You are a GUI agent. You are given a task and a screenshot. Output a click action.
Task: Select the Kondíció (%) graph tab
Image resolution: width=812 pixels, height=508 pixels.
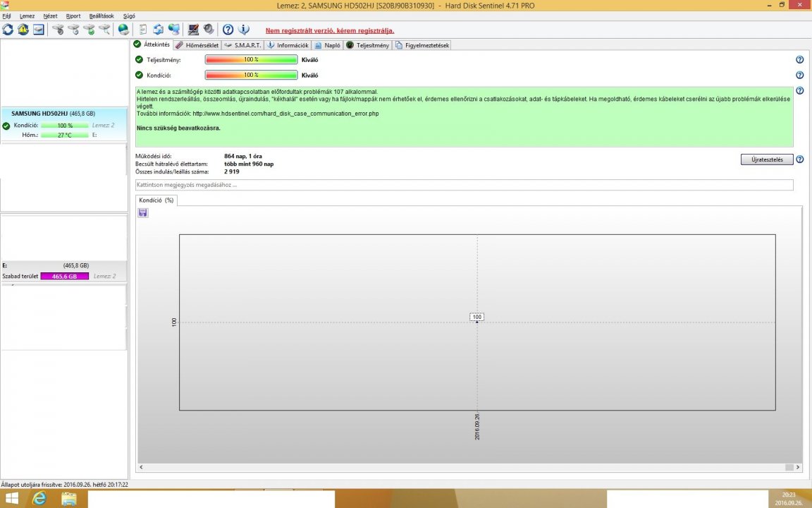(x=156, y=200)
